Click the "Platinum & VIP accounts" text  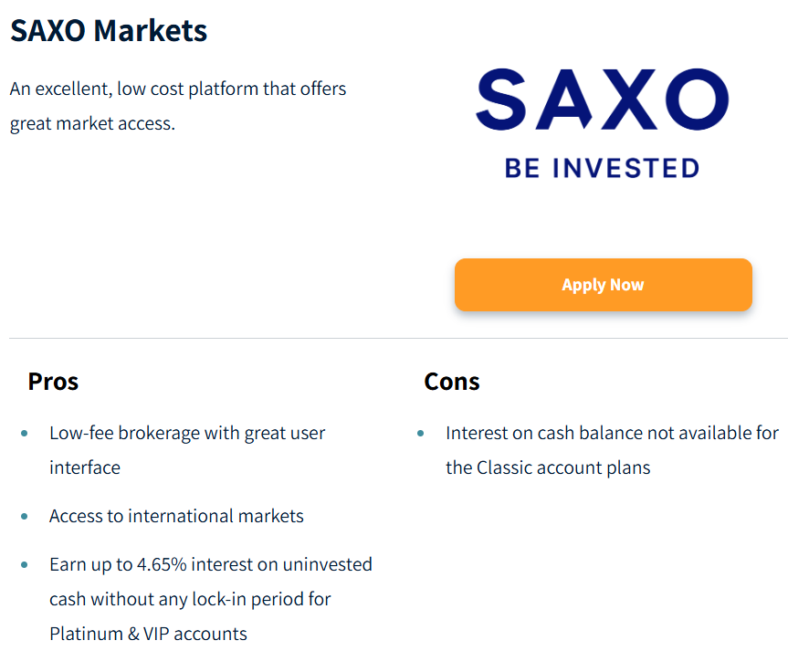148,634
